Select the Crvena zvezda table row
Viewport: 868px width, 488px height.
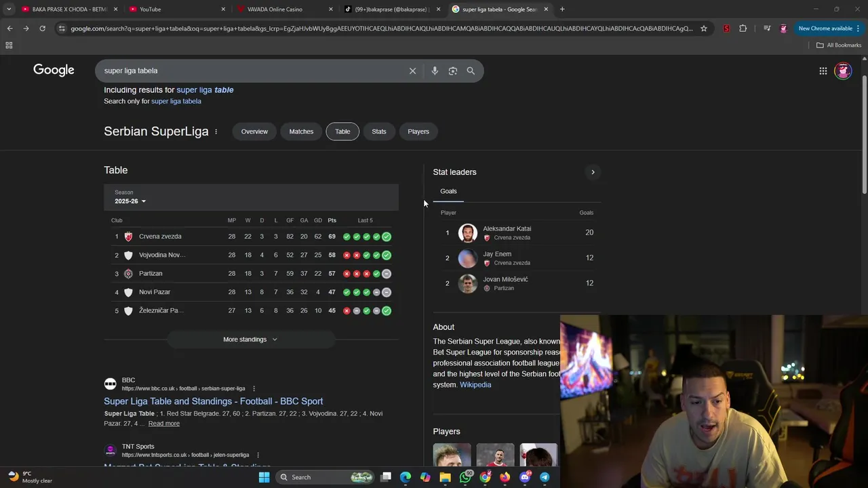tap(252, 237)
